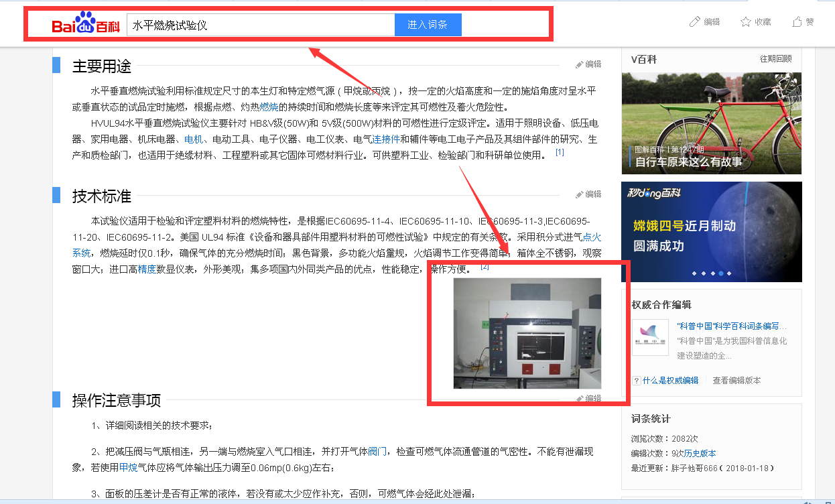Click the search input field
Screen dimensions: 835x504
tap(260, 25)
